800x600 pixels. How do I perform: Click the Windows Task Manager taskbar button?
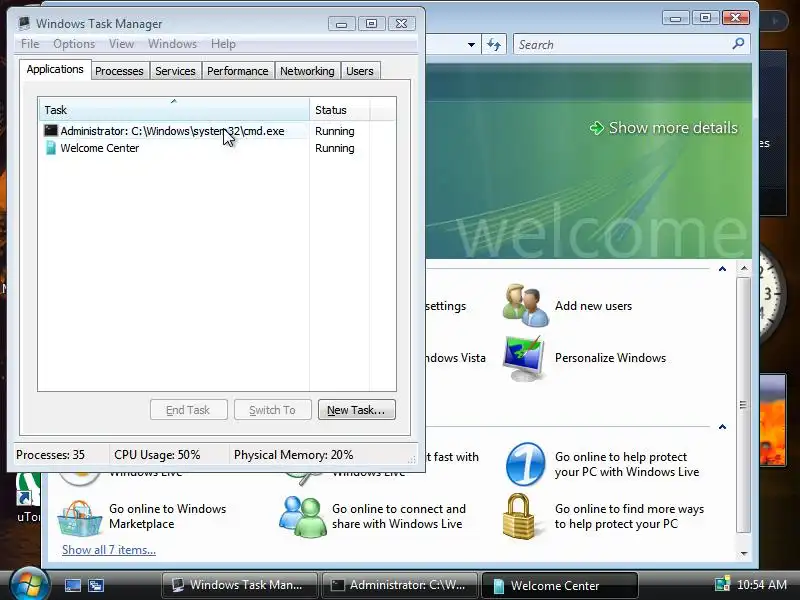coord(239,585)
